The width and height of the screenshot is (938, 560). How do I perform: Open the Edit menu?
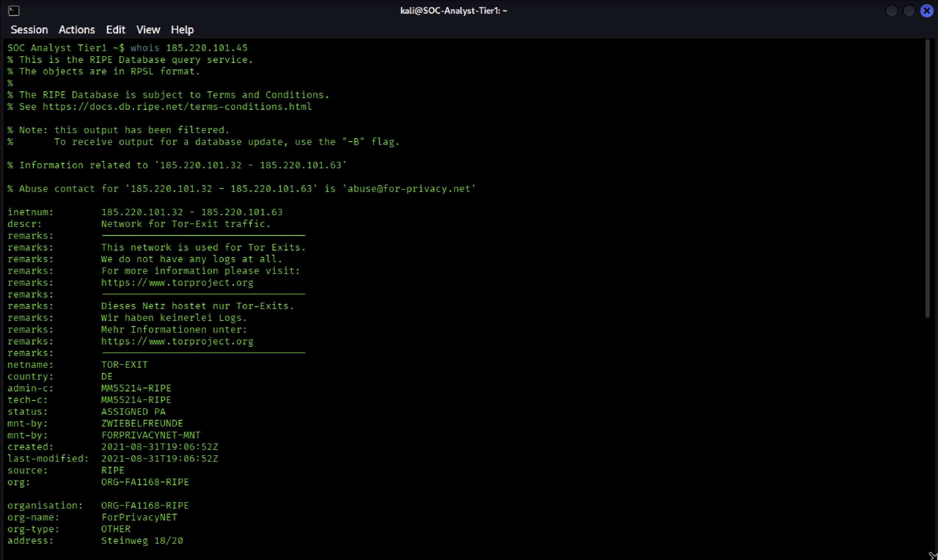116,30
